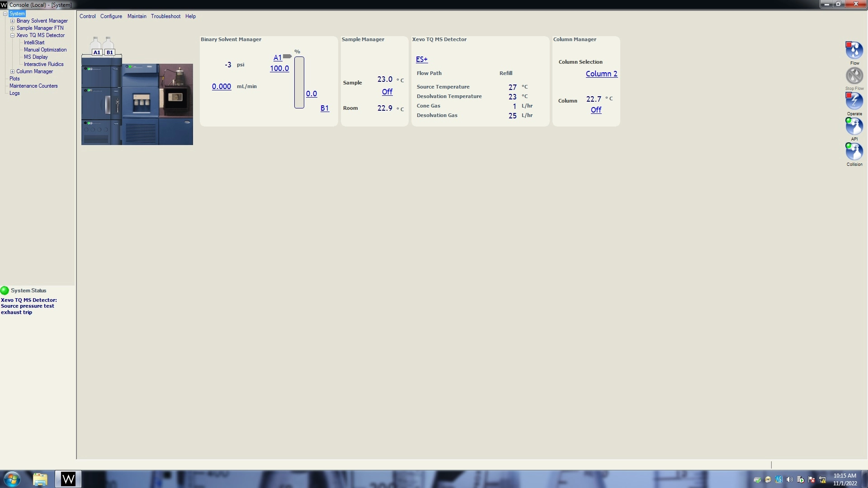Click the API gas icon

coord(854,126)
